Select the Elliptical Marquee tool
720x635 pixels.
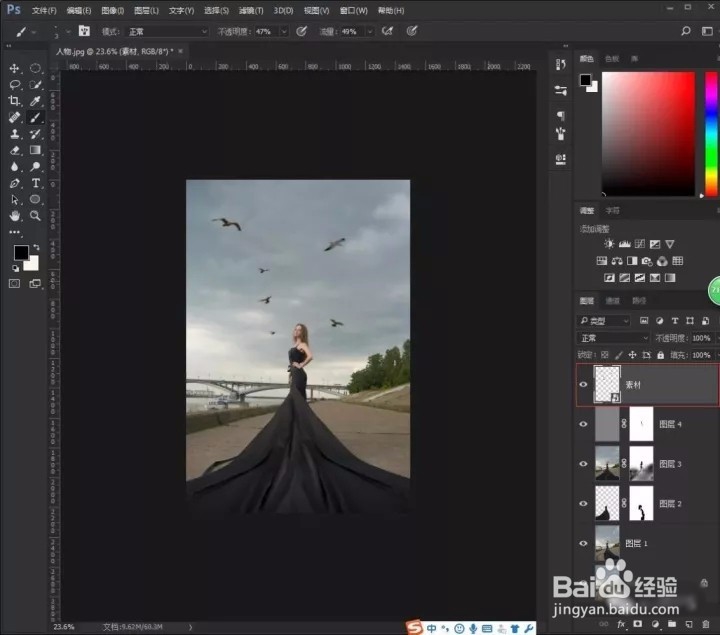35,68
